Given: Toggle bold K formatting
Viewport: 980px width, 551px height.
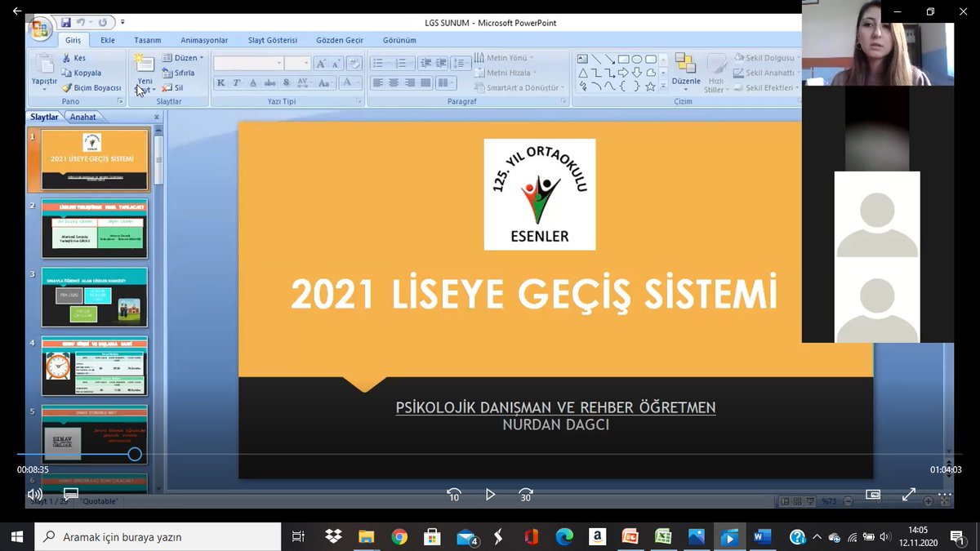Looking at the screenshot, I should (221, 82).
